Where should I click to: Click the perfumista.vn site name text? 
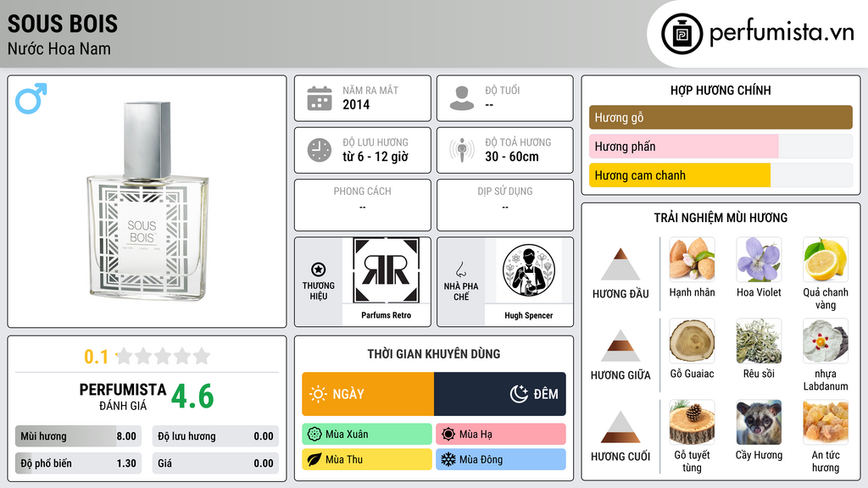(782, 33)
